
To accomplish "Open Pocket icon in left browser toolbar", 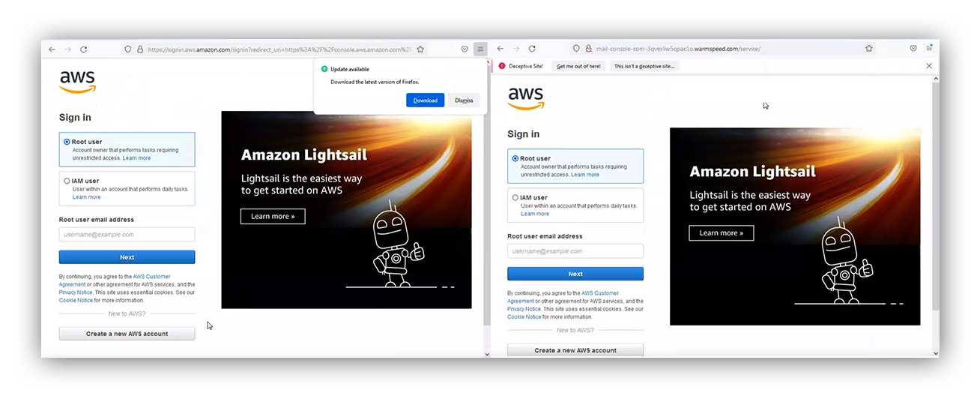I will coord(465,49).
